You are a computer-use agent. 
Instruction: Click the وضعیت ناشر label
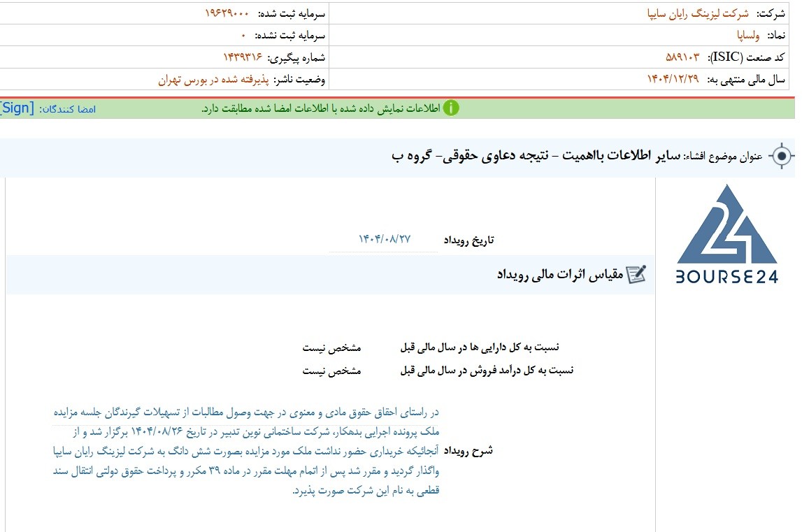pyautogui.click(x=299, y=80)
